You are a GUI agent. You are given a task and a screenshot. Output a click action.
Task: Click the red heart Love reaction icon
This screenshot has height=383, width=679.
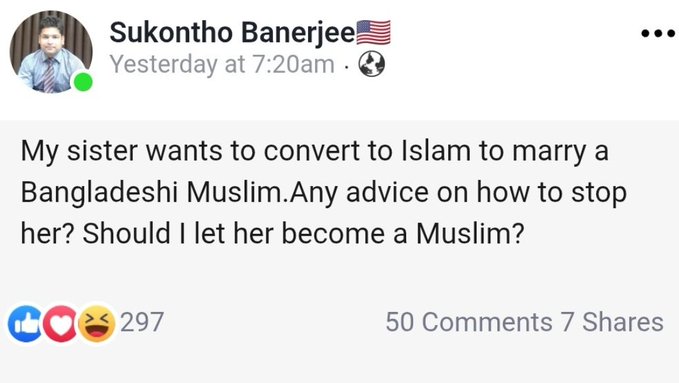(x=61, y=324)
